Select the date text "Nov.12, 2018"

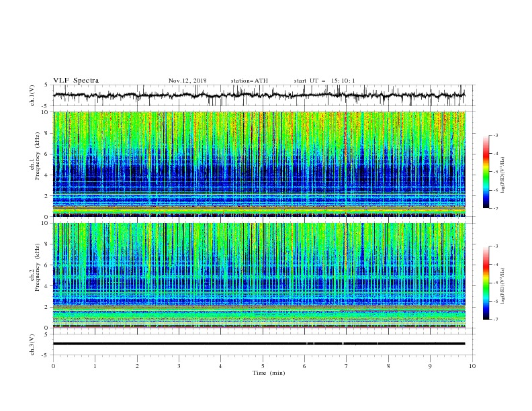(x=187, y=81)
